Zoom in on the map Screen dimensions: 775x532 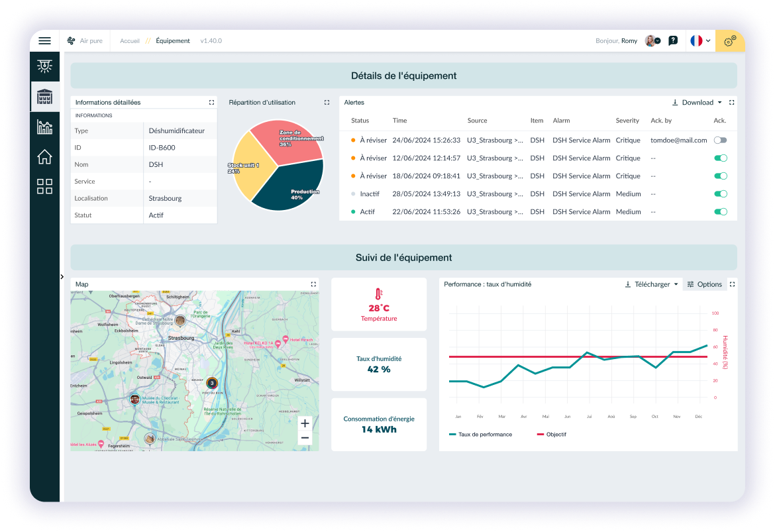click(305, 423)
